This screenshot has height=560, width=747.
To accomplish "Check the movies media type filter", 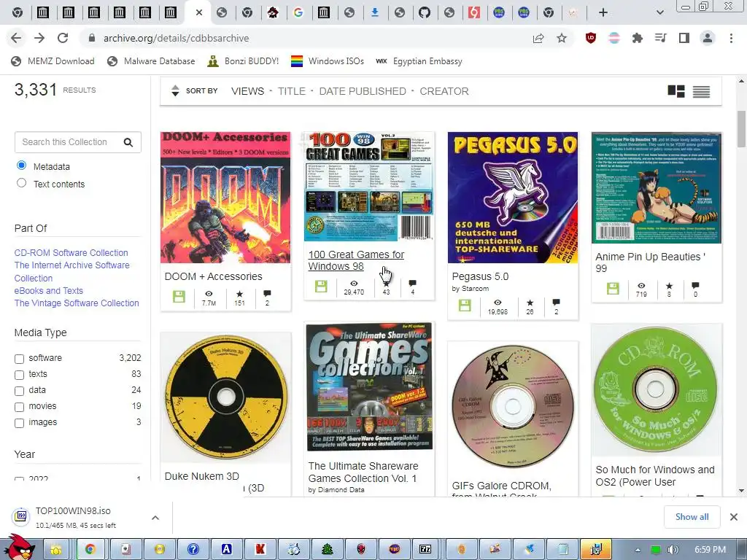I will pos(20,407).
